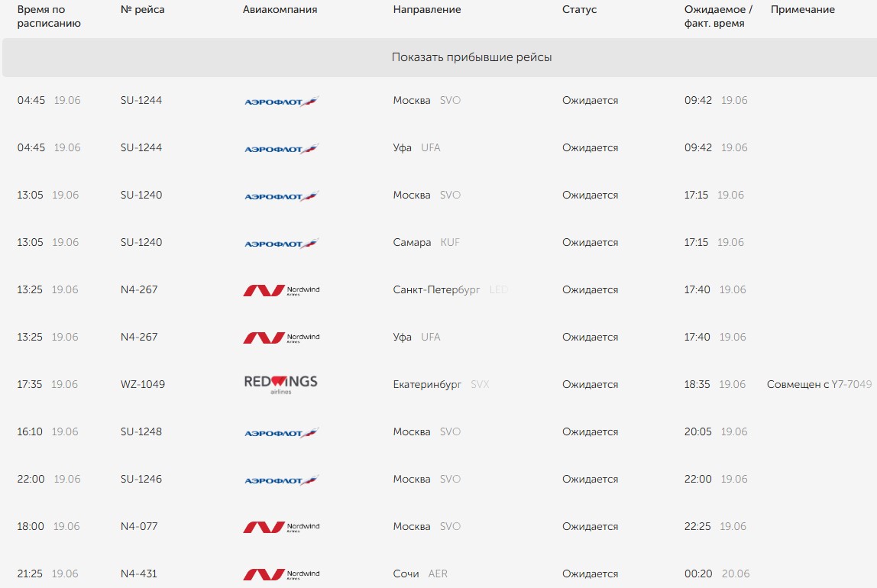Image resolution: width=877 pixels, height=588 pixels.
Task: Click the 'Направление' column header
Action: (x=426, y=10)
